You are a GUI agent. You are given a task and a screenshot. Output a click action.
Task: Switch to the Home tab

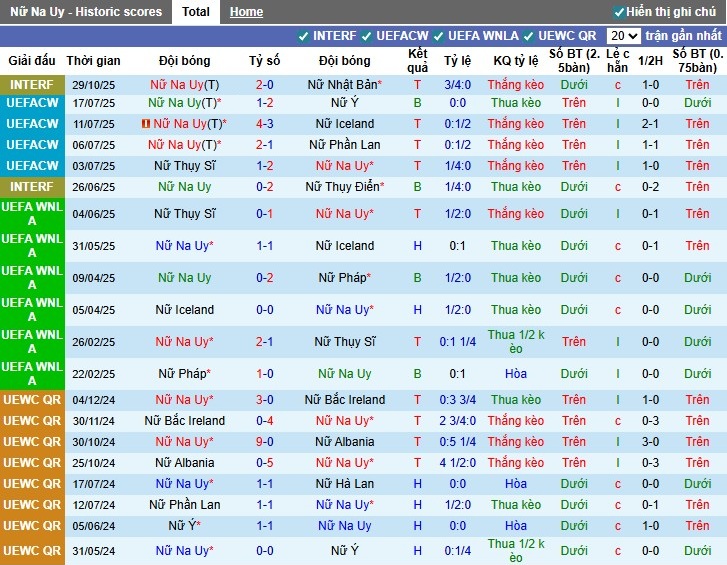pyautogui.click(x=246, y=12)
